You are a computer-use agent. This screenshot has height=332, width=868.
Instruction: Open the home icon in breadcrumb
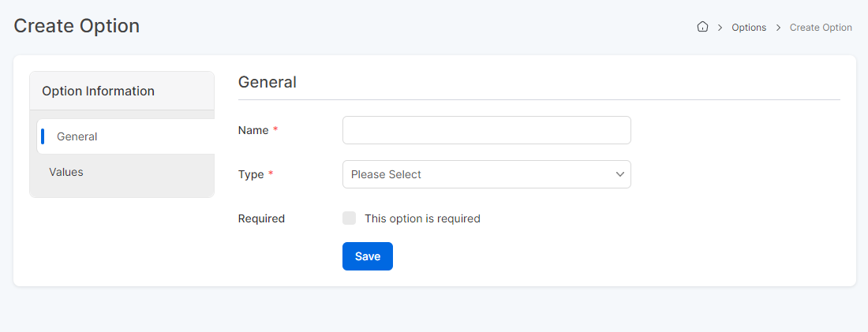point(702,27)
